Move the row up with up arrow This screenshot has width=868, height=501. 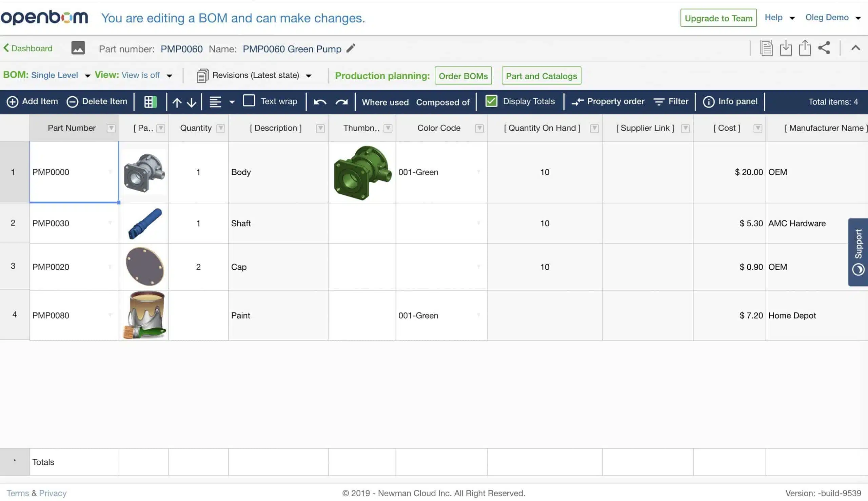(177, 102)
